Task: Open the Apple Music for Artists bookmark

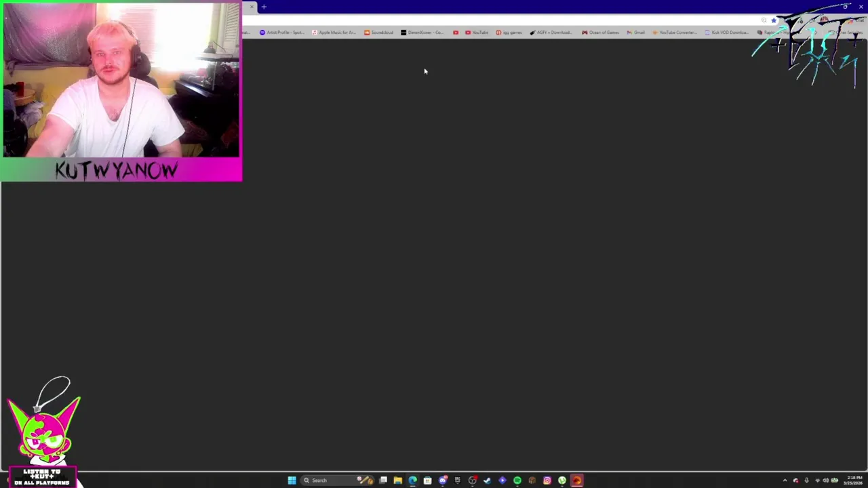Action: [334, 33]
